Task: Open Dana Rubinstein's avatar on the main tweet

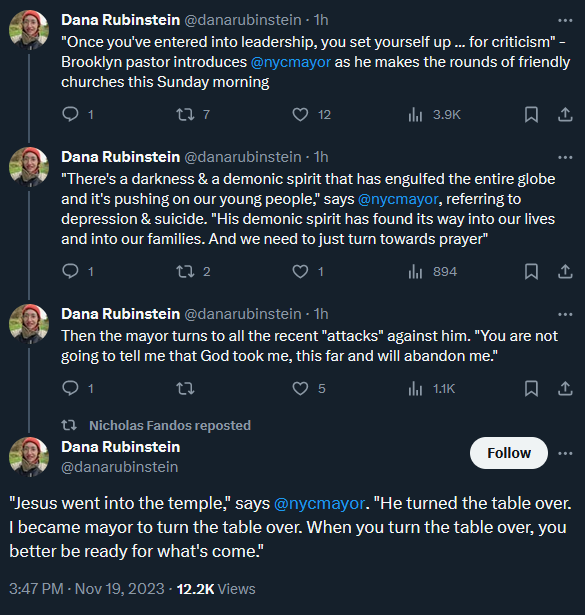Action: click(29, 457)
